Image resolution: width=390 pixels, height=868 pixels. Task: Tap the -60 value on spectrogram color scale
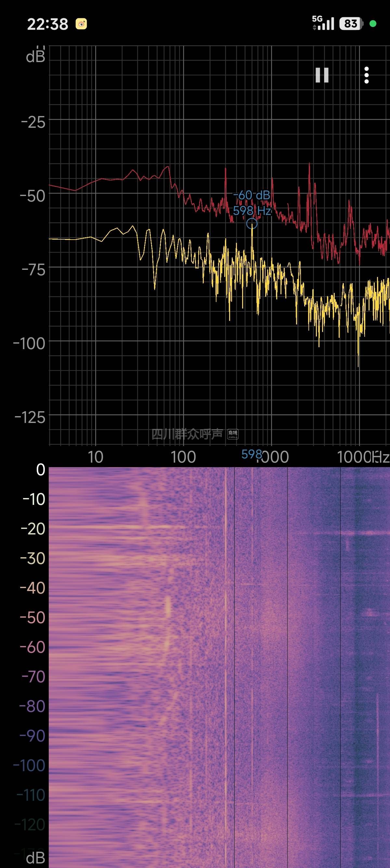(x=32, y=647)
